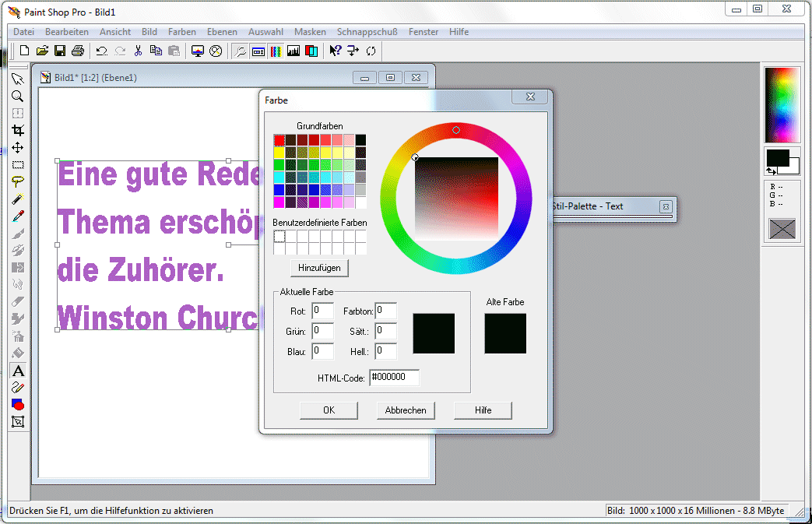Open the Datei menu
The width and height of the screenshot is (812, 524).
coord(24,32)
